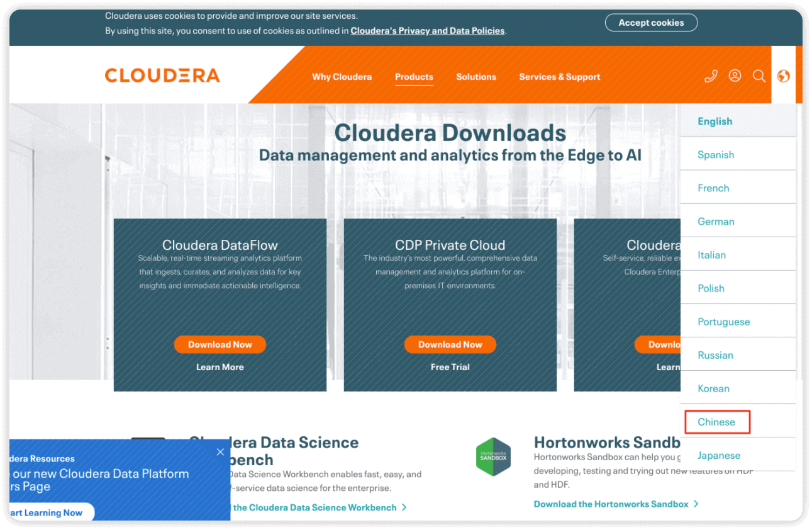Click chevron after Hortonworks Sandbox download link
This screenshot has height=530, width=812.
[696, 504]
